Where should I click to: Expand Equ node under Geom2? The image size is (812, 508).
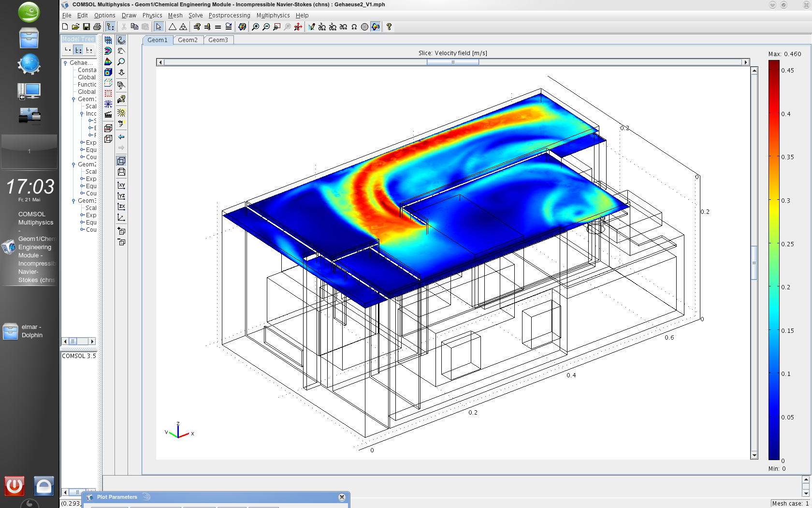tap(83, 186)
